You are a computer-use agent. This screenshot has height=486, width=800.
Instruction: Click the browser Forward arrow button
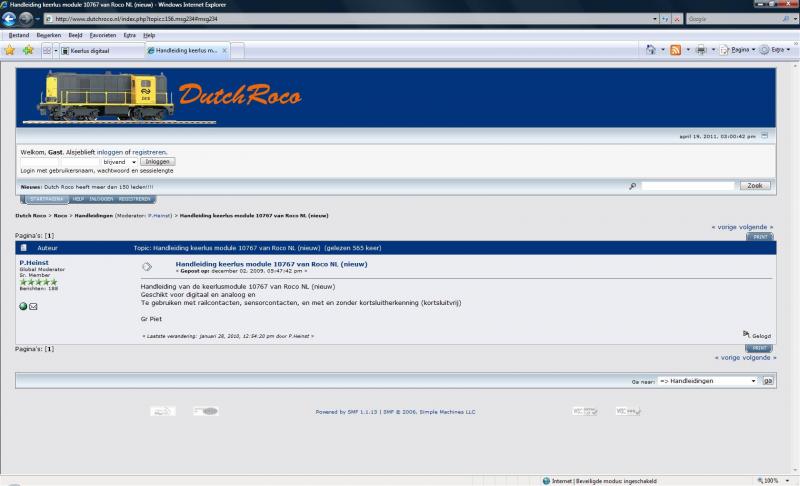tap(26, 19)
